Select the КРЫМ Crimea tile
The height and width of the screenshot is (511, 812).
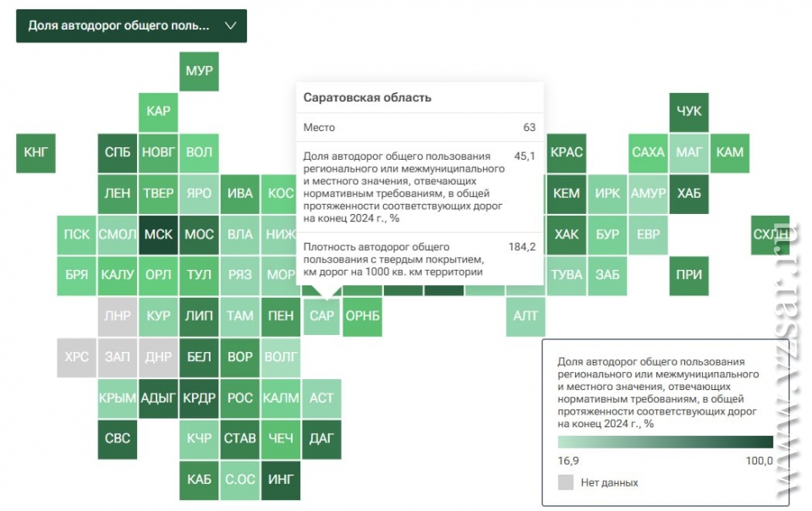click(118, 398)
